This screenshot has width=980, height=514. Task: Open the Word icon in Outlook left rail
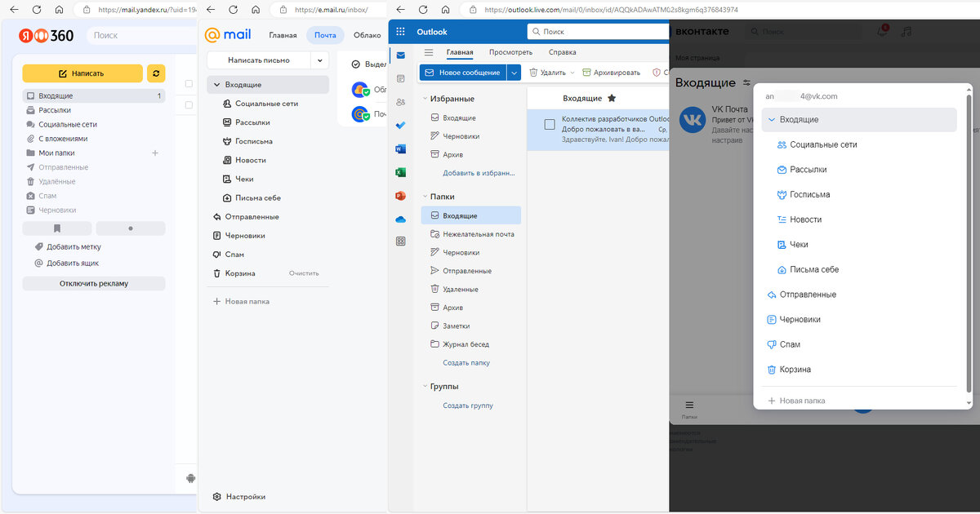pos(400,149)
